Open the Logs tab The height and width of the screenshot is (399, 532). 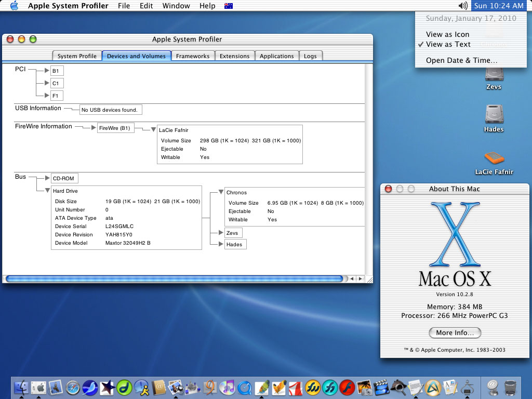pyautogui.click(x=310, y=56)
